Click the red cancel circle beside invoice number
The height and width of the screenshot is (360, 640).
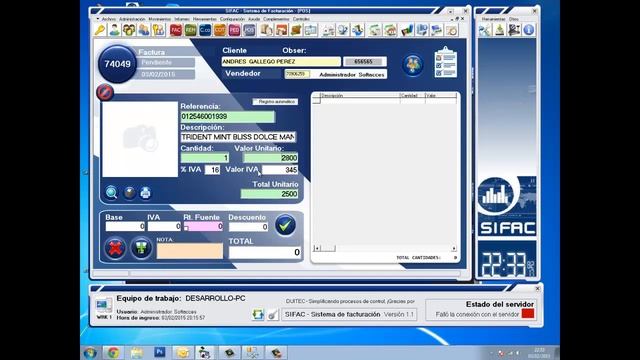[x=105, y=92]
